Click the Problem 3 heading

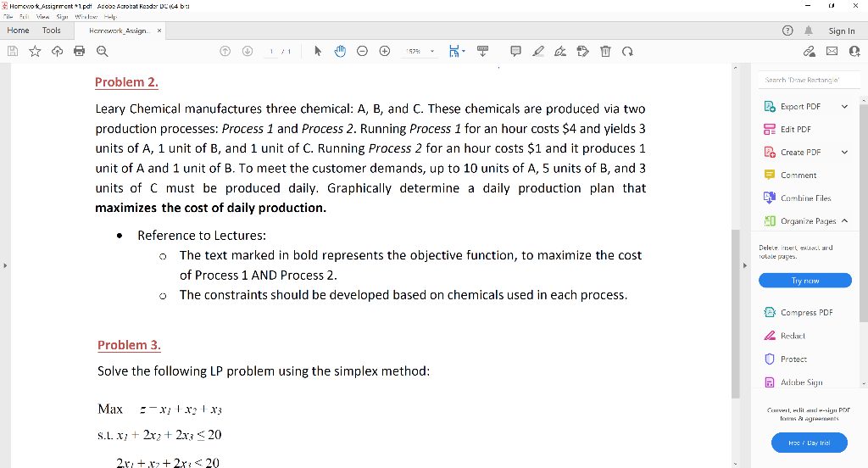129,345
